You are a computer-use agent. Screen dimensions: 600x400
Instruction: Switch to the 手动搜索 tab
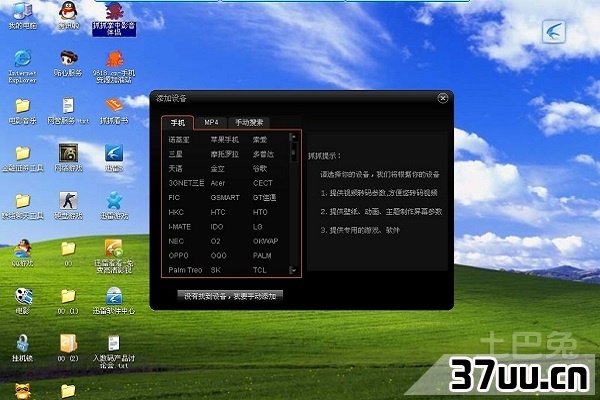(249, 122)
